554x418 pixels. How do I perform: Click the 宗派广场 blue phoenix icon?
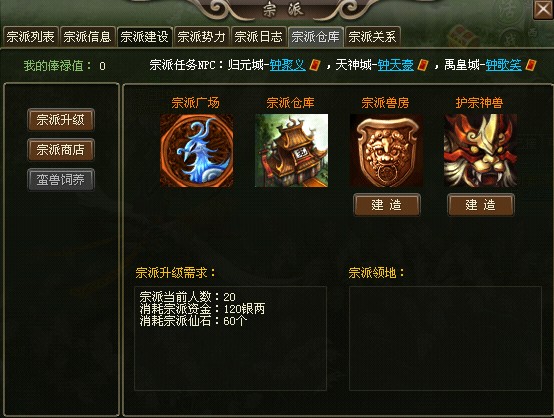tap(196, 151)
